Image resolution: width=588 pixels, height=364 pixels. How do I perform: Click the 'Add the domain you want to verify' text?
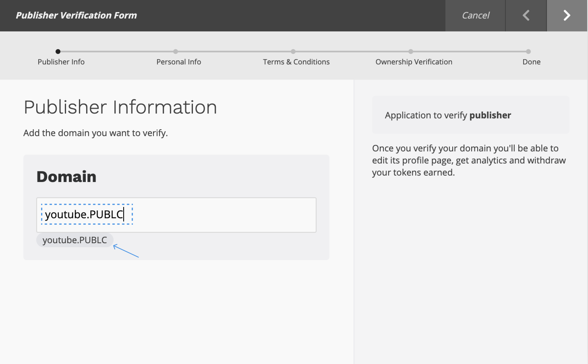tap(96, 133)
